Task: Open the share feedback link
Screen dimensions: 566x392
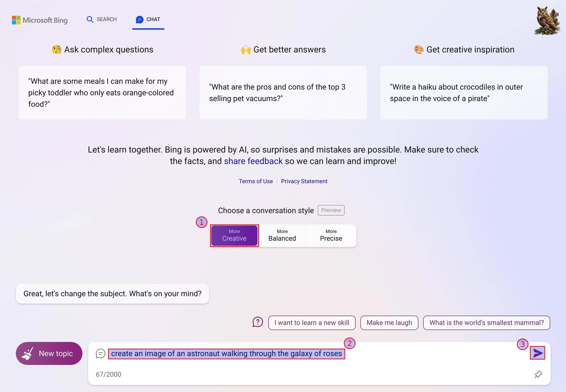Action: click(x=253, y=161)
